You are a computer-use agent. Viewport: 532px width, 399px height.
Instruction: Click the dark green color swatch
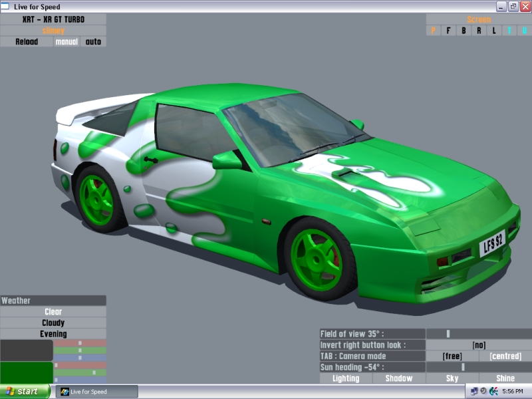pos(27,372)
